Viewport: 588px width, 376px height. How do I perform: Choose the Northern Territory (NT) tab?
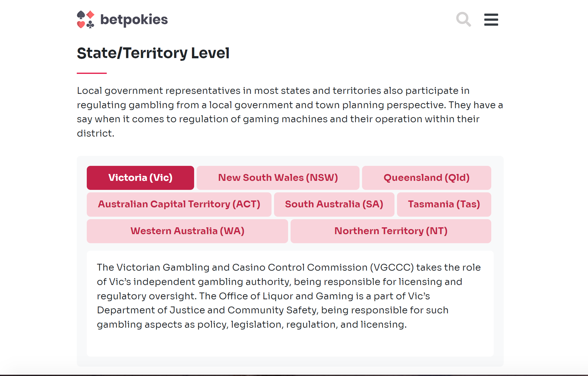(391, 231)
